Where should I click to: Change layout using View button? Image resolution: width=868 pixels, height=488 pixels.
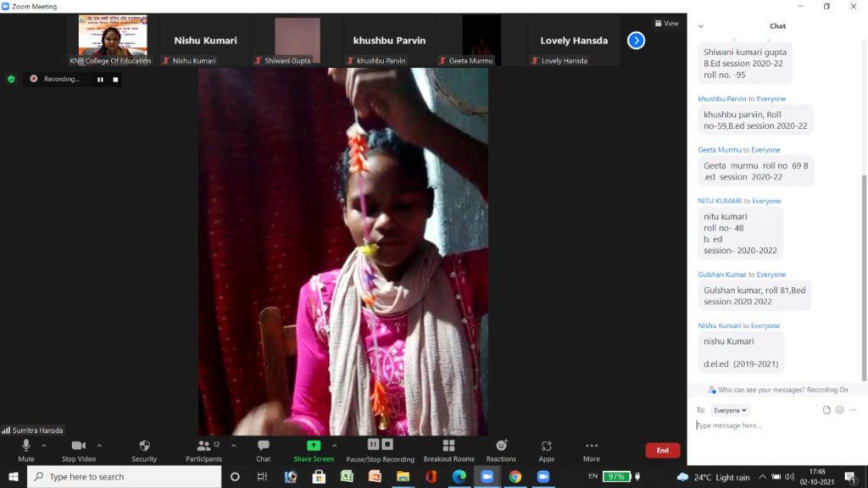tap(666, 23)
